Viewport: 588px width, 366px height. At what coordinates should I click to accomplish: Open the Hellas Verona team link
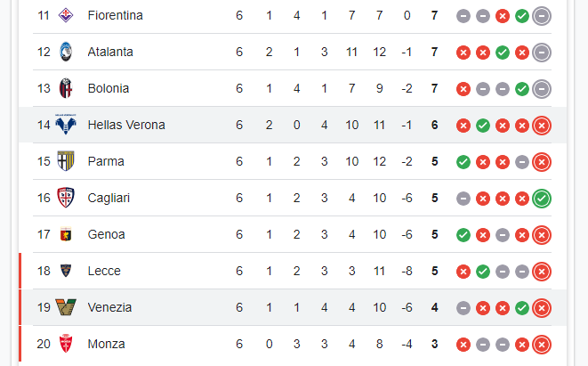pos(126,125)
